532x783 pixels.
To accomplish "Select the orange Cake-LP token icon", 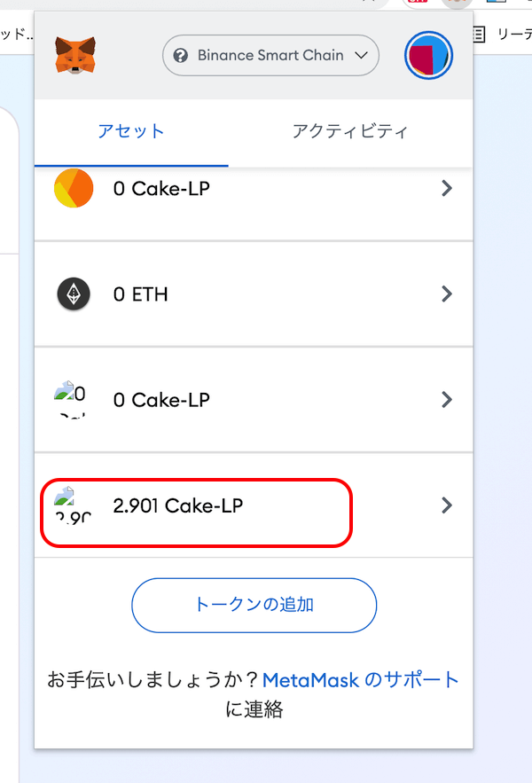I will pyautogui.click(x=74, y=188).
